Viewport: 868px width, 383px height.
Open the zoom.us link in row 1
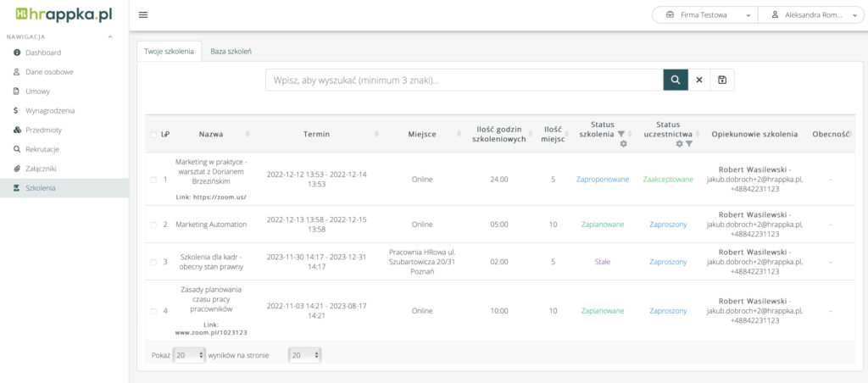210,197
